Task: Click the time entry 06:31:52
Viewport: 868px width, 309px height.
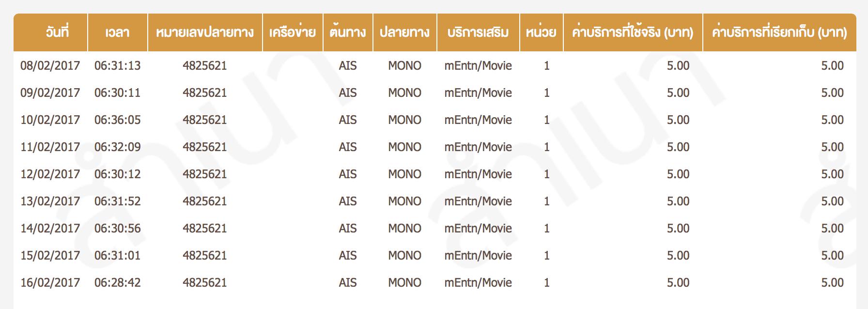Action: click(x=118, y=201)
